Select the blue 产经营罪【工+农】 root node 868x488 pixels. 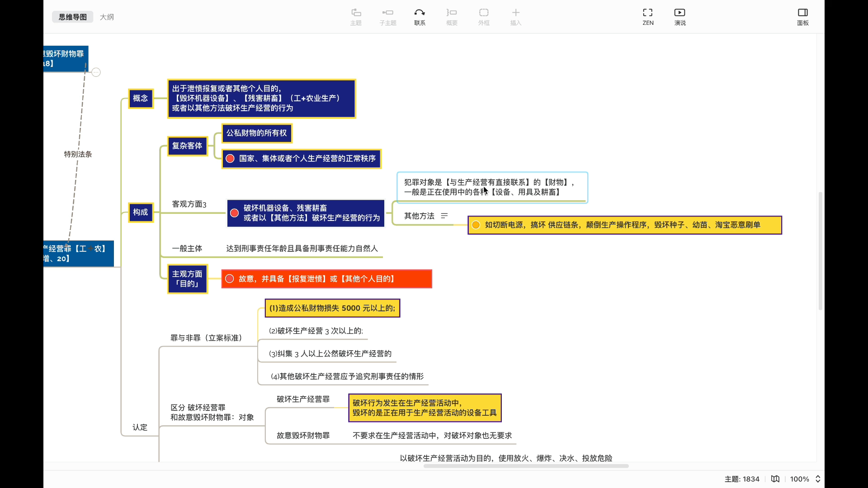pos(79,253)
